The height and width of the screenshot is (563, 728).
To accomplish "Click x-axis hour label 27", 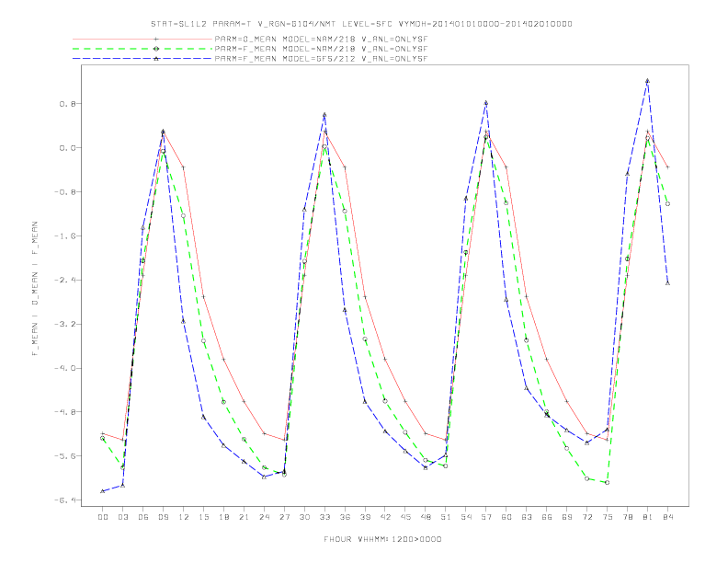I will pyautogui.click(x=284, y=517).
